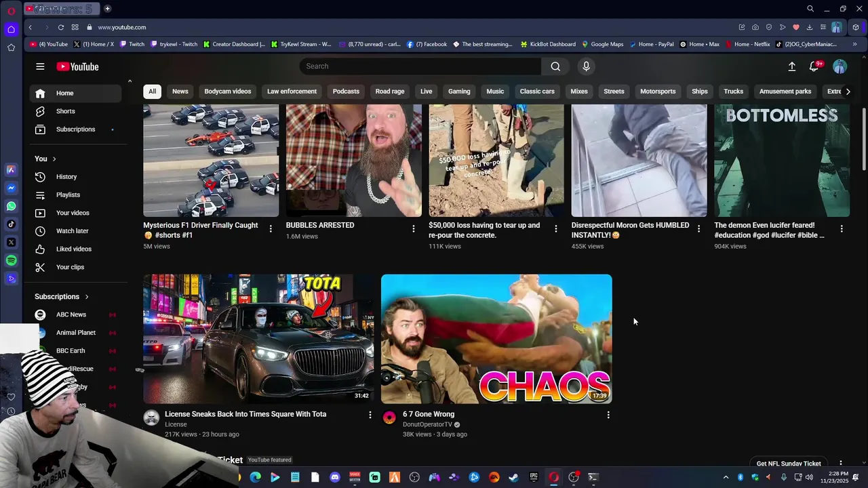This screenshot has height=488, width=868.
Task: Open the YouTube hamburger guide menu
Action: point(40,66)
